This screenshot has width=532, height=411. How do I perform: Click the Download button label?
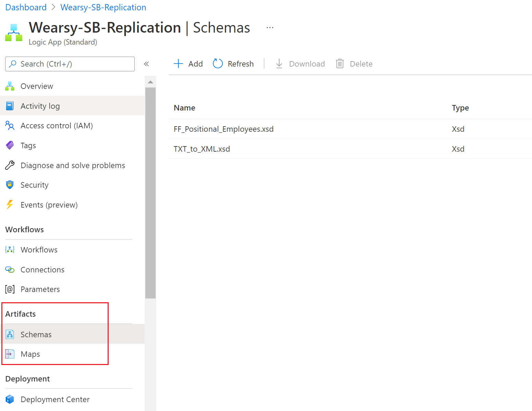click(x=307, y=64)
